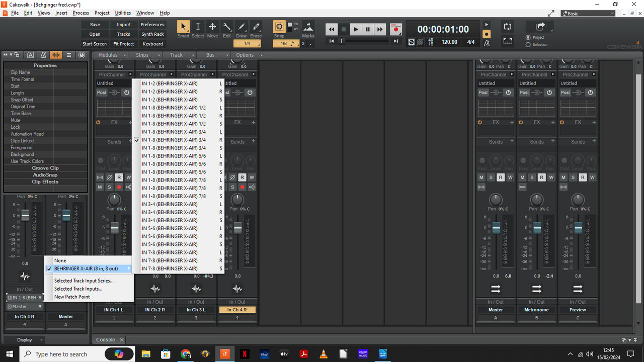Mute the Master bus strip

[x=481, y=177]
